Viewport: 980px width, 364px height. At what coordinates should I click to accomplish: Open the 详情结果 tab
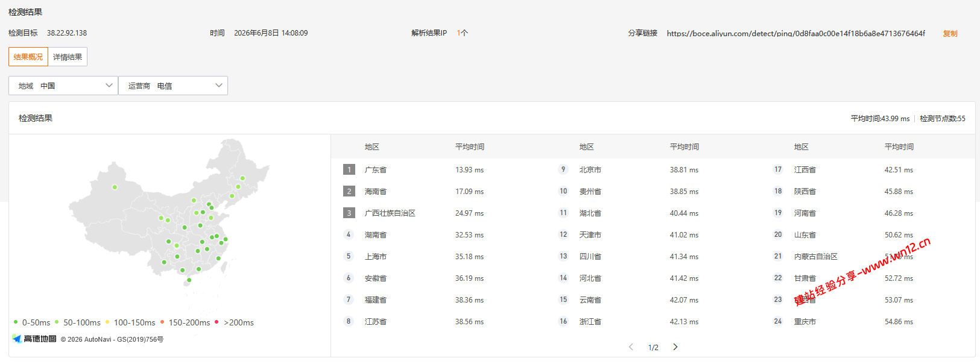[x=68, y=57]
